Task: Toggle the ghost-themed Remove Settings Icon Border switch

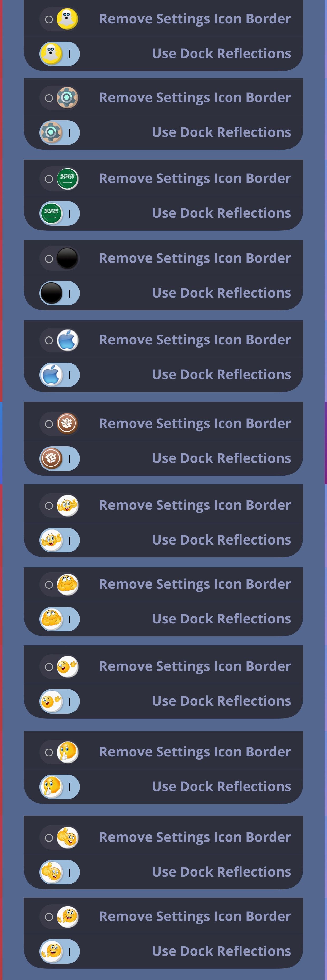Action: [x=59, y=19]
